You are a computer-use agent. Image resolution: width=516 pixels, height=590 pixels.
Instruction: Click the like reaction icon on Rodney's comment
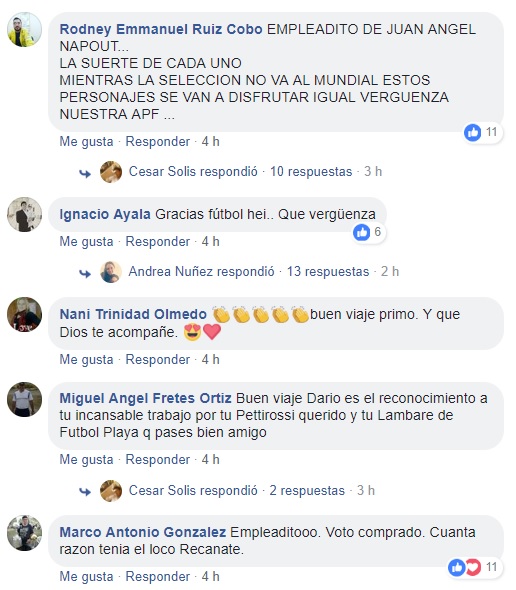click(473, 132)
